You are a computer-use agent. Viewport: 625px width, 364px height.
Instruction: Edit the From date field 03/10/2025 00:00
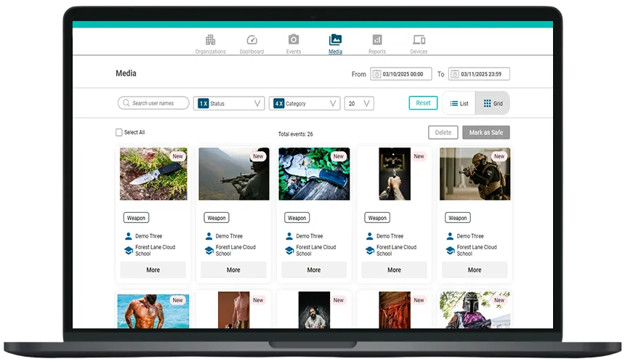pos(401,74)
